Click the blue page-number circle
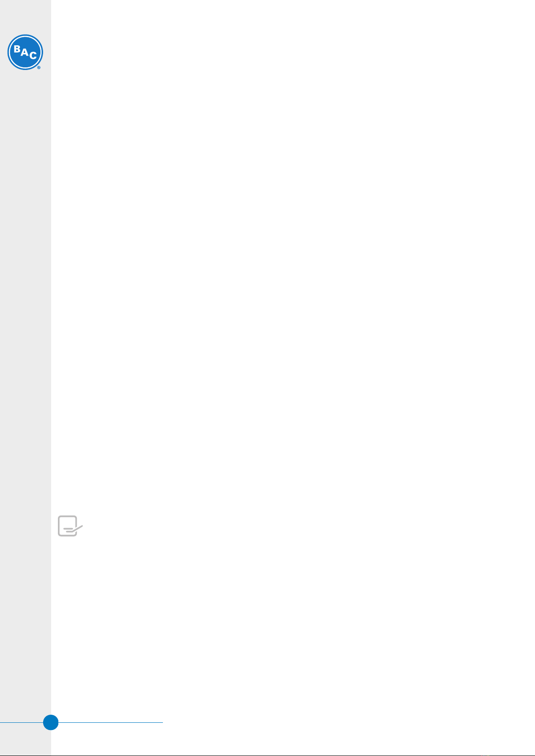535x756 pixels. point(51,722)
